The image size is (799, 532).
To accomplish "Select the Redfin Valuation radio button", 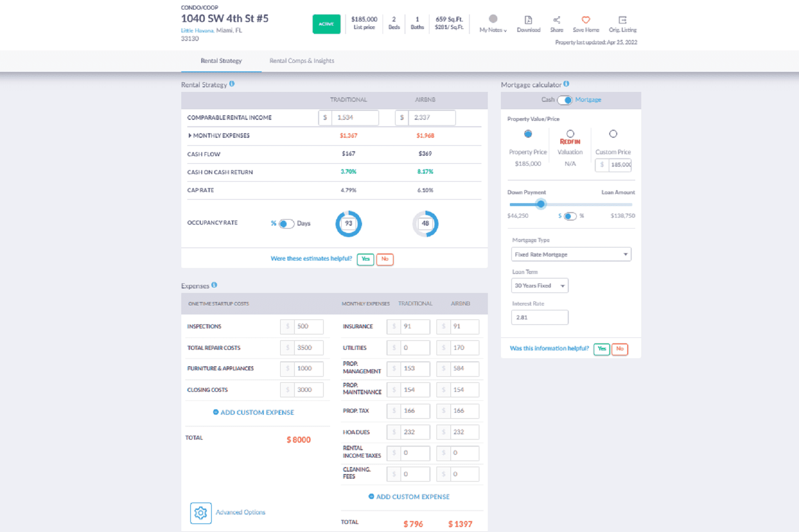I will [570, 133].
